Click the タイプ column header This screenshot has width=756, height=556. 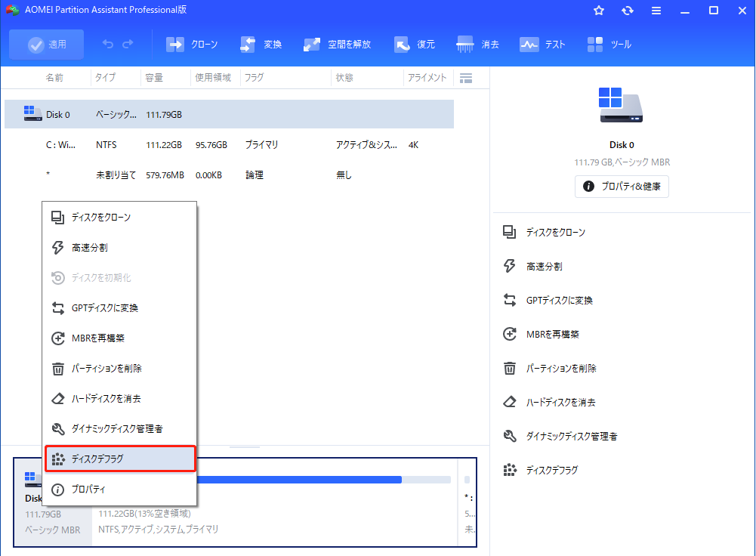[105, 78]
